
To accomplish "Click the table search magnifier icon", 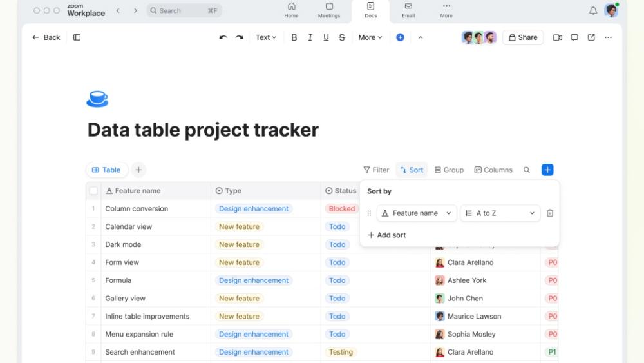I will tap(527, 170).
